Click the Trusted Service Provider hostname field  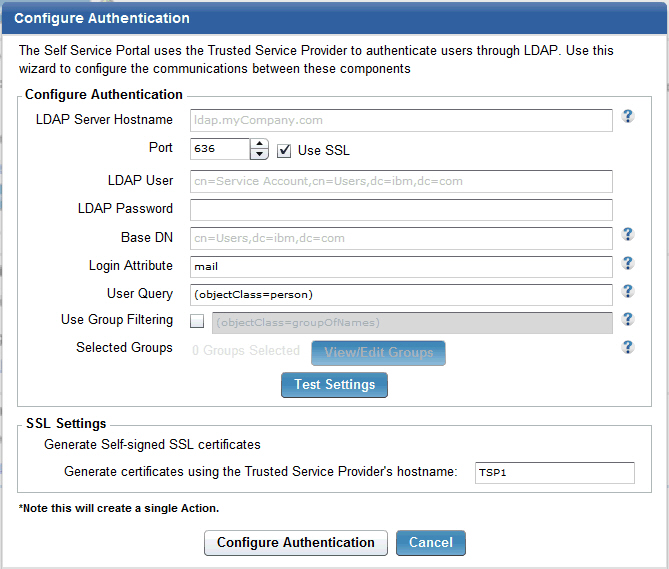coord(554,472)
